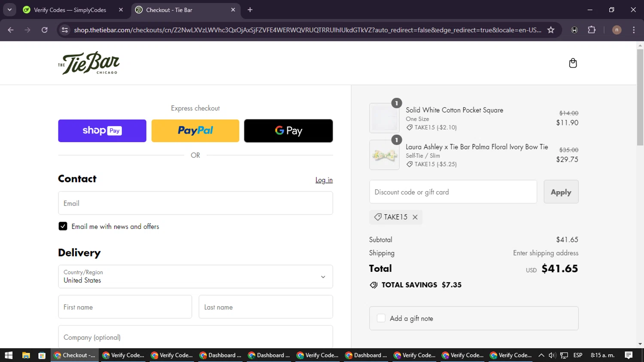Open the network icon in the tray

(x=564, y=355)
